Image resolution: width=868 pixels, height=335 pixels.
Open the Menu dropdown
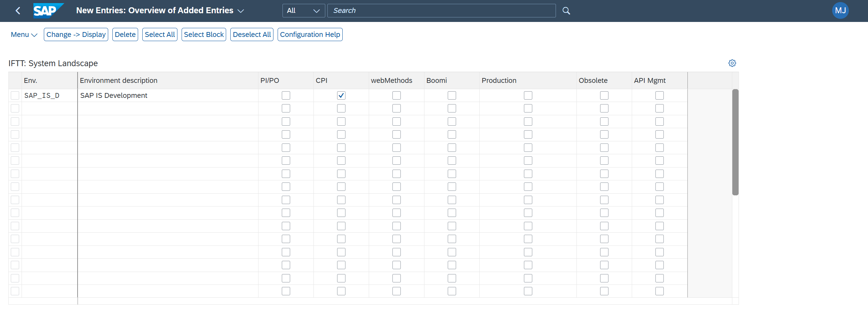(24, 34)
